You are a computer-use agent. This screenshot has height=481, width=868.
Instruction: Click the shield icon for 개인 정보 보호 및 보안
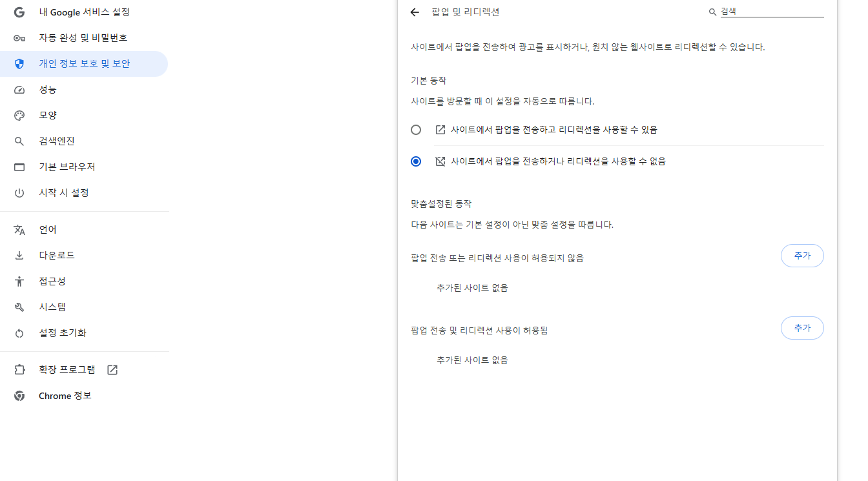pos(19,64)
